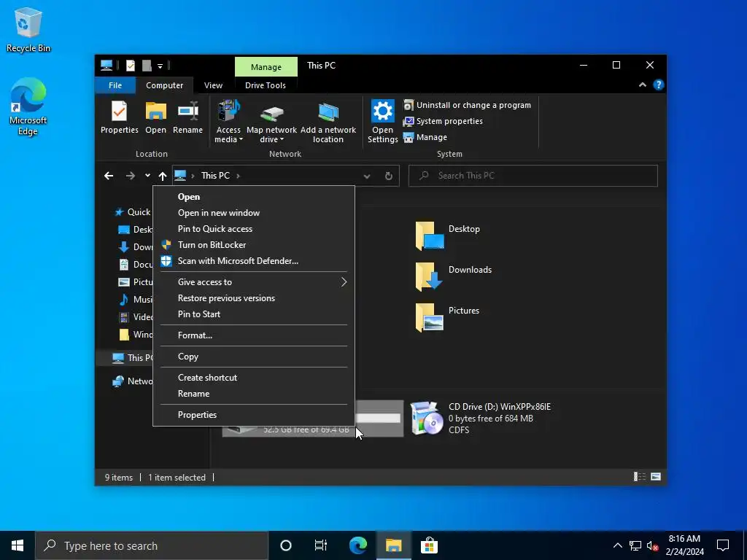Open Task View from taskbar
747x560 pixels.
321,545
